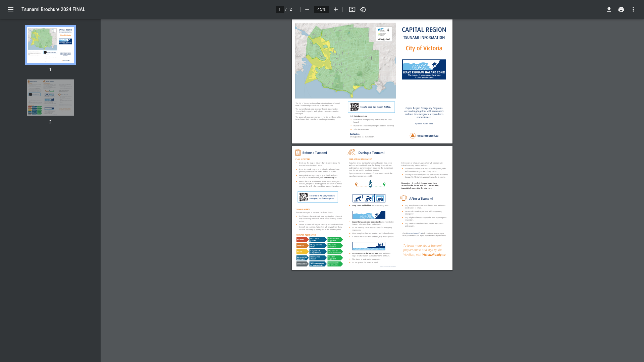Click the After a Tsunami phone icon
Viewport: 644px width, 362px height.
404,198
